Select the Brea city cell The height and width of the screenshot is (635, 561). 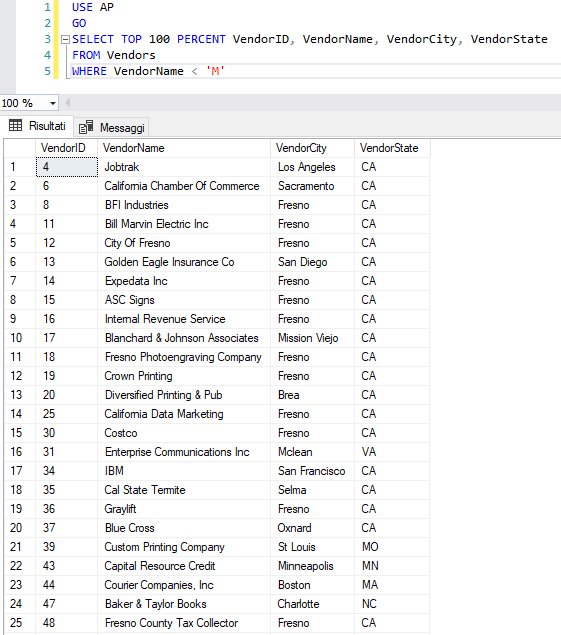tap(312, 395)
